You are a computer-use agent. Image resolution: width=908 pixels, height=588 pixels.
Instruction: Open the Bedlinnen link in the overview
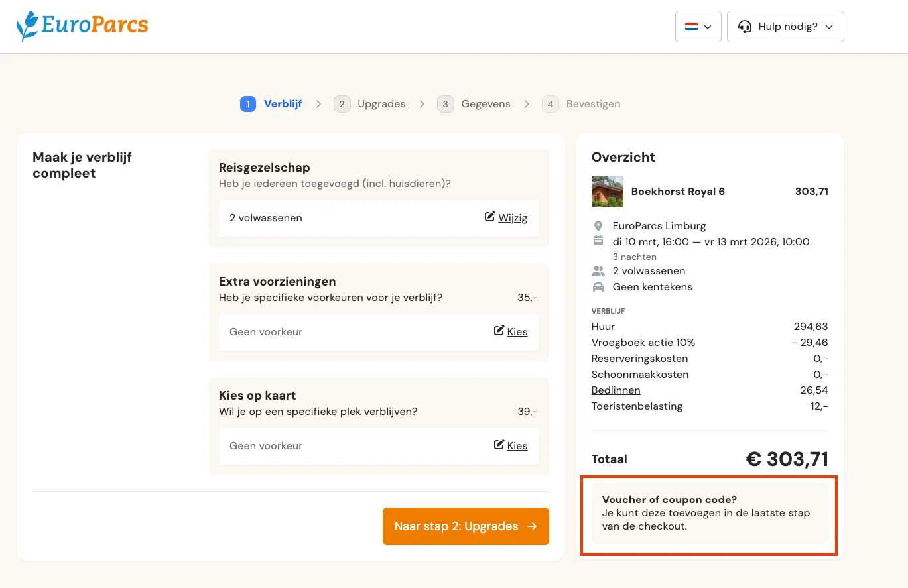pyautogui.click(x=616, y=390)
